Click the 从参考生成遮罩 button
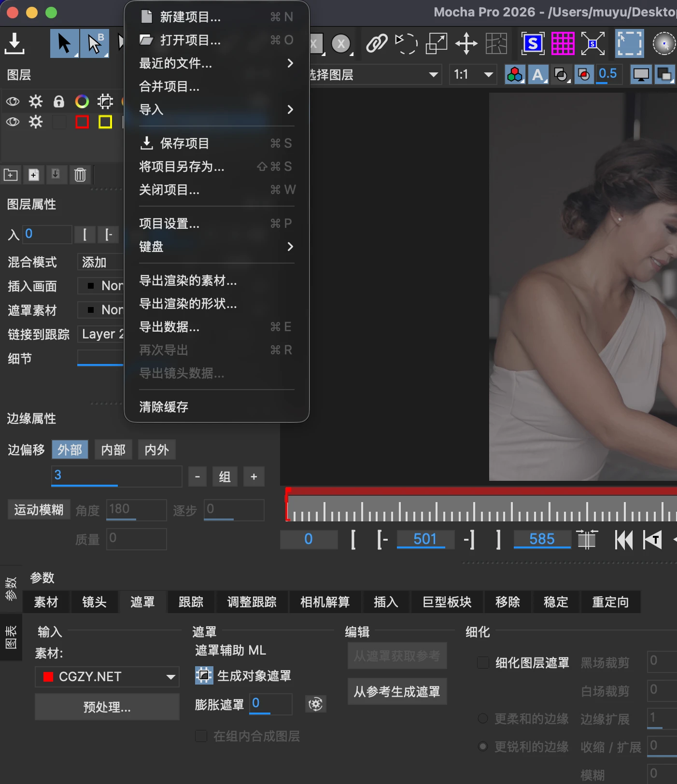 397,692
